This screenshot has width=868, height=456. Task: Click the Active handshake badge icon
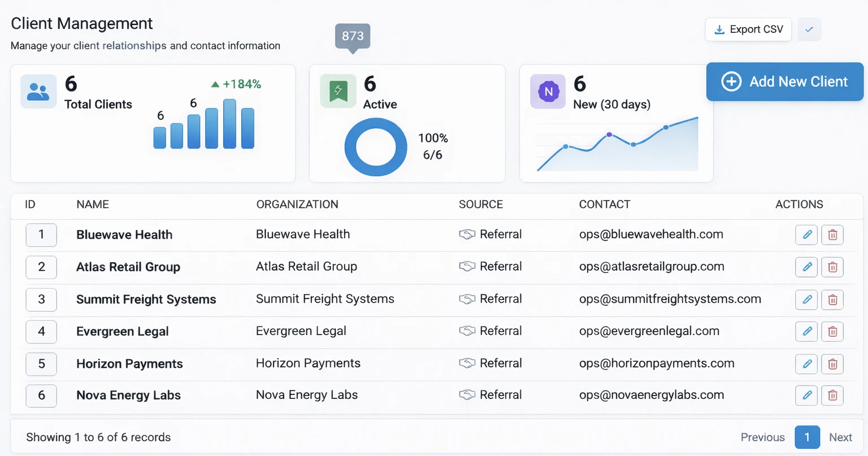pyautogui.click(x=337, y=91)
